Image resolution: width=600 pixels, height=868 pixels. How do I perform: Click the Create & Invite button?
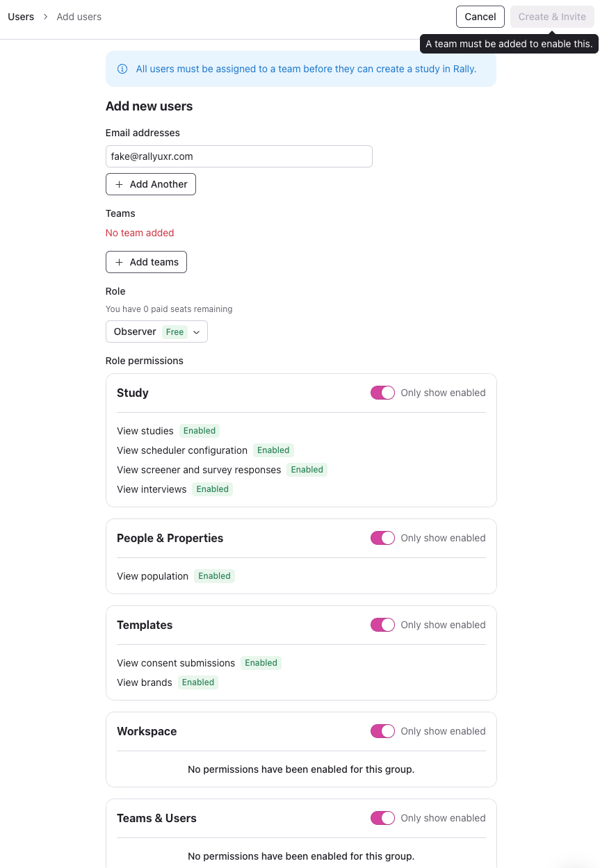tap(552, 17)
